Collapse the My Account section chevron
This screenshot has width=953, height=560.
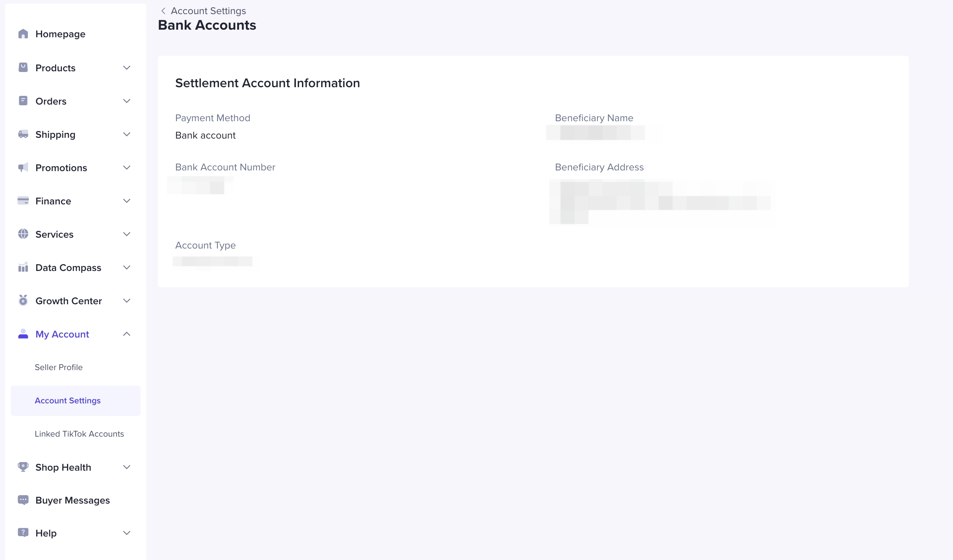point(127,334)
